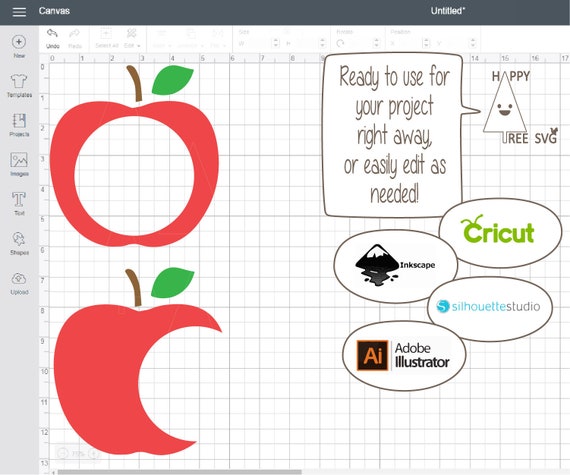Select the green leaf on lower apple

point(172,283)
